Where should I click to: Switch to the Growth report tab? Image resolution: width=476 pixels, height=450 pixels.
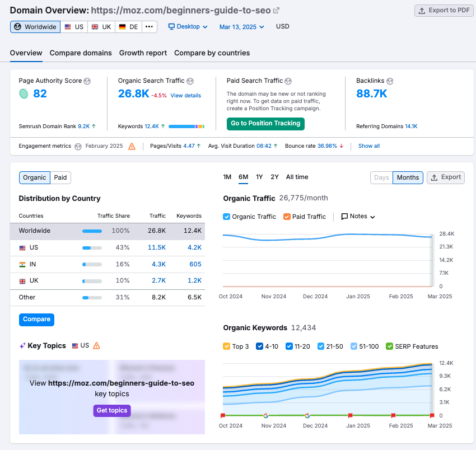pyautogui.click(x=143, y=53)
